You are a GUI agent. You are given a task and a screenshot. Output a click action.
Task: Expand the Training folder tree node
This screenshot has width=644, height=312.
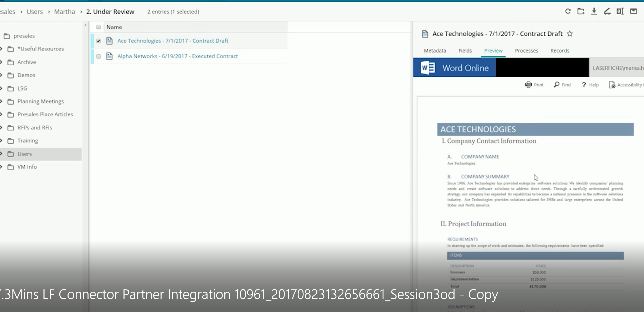1,141
